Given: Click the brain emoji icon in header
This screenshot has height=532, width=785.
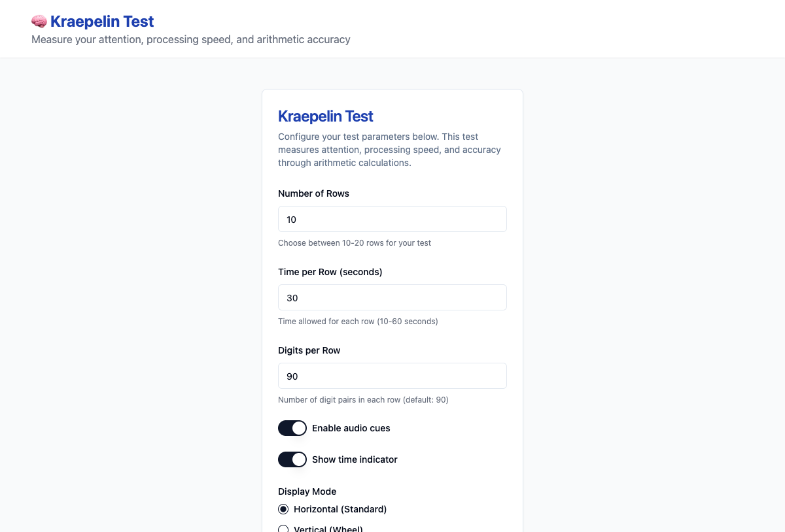Looking at the screenshot, I should (x=39, y=22).
